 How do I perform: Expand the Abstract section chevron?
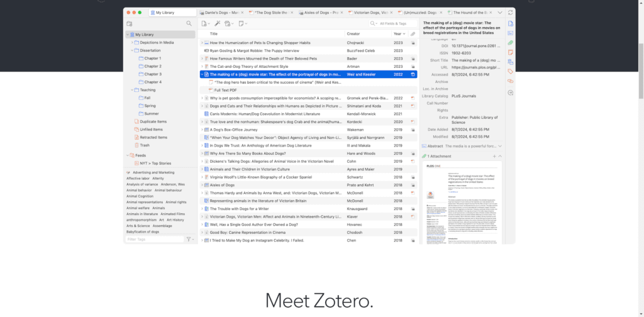click(500, 146)
